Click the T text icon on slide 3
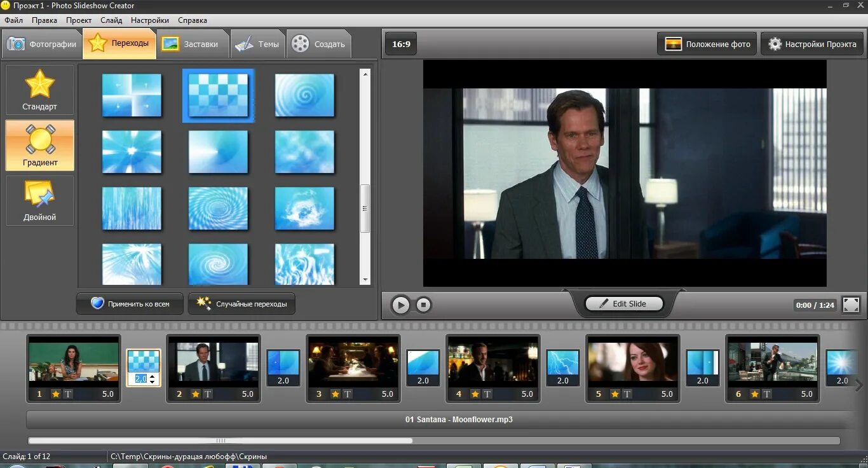868x468 pixels. (x=348, y=394)
